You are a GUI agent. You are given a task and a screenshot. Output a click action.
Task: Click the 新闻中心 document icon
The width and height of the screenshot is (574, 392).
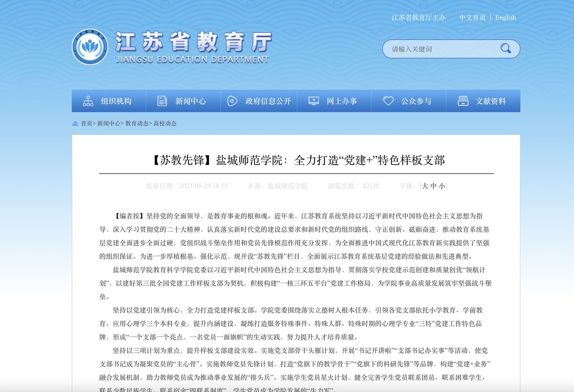(162, 101)
